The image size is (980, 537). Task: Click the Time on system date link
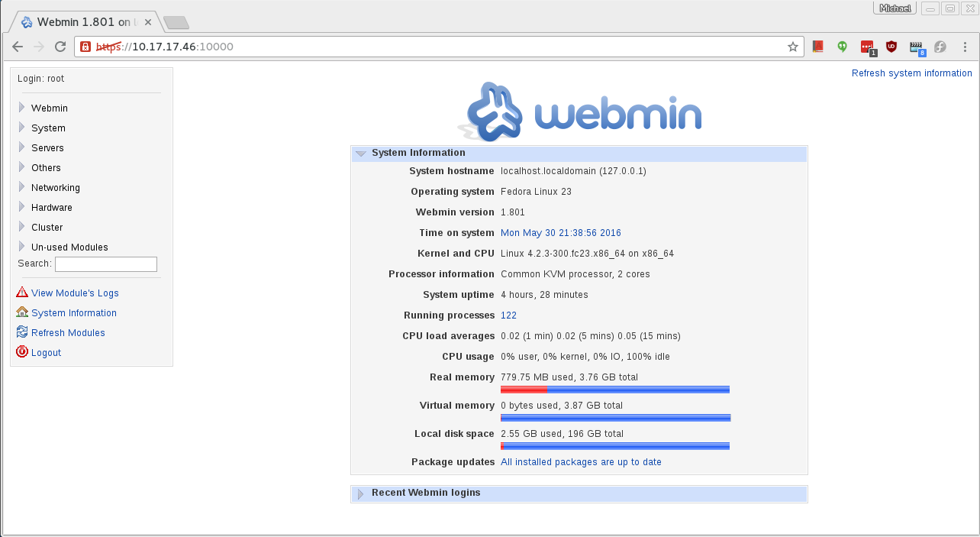561,233
